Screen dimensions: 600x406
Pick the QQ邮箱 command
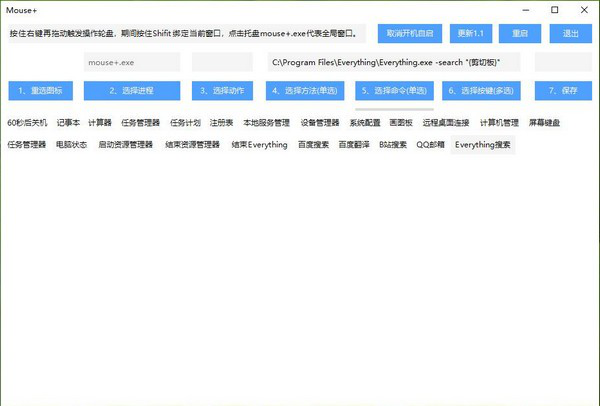click(430, 145)
